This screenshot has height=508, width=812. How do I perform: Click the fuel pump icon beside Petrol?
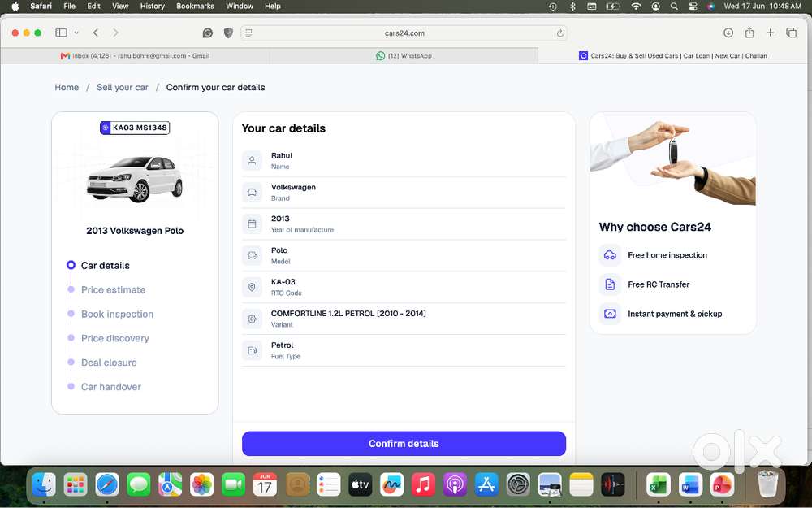pos(252,350)
